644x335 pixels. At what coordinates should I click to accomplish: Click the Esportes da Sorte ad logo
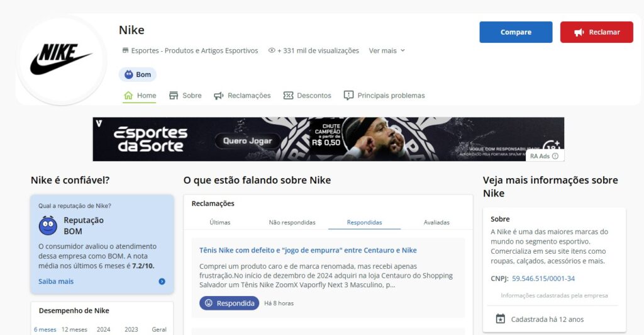click(150, 139)
